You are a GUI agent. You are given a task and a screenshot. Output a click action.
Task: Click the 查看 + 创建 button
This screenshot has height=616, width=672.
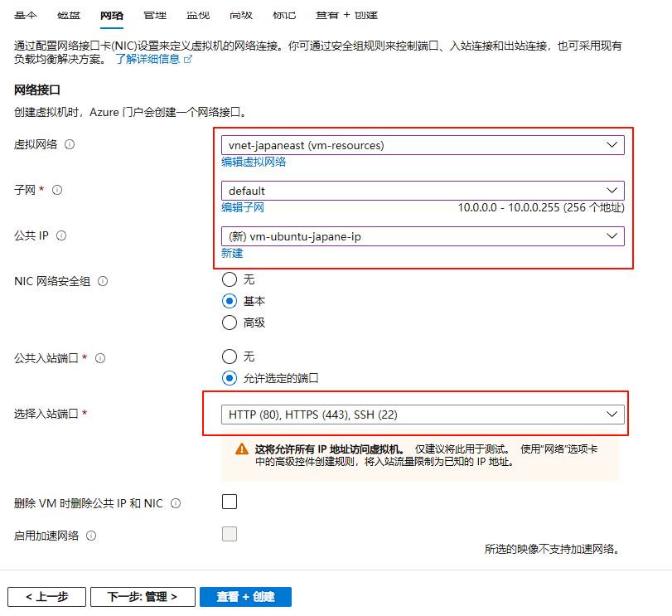[245, 597]
